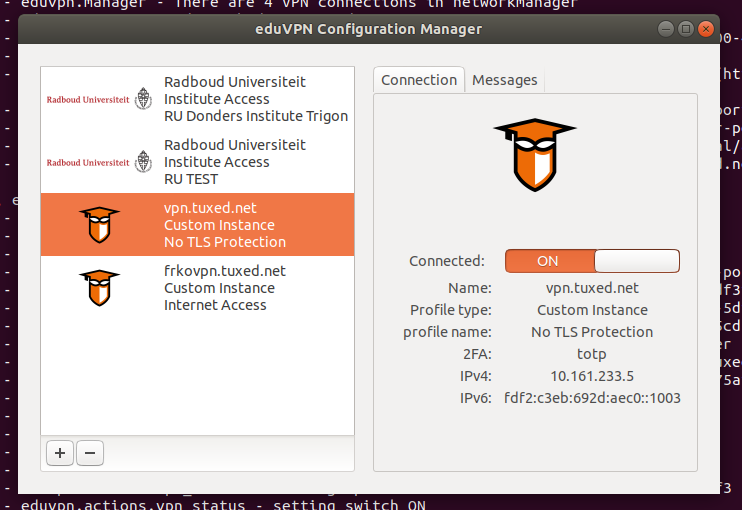Click eduVPN shield icon in frkovpn.tuxed.net row
This screenshot has height=510, width=742.
99,288
